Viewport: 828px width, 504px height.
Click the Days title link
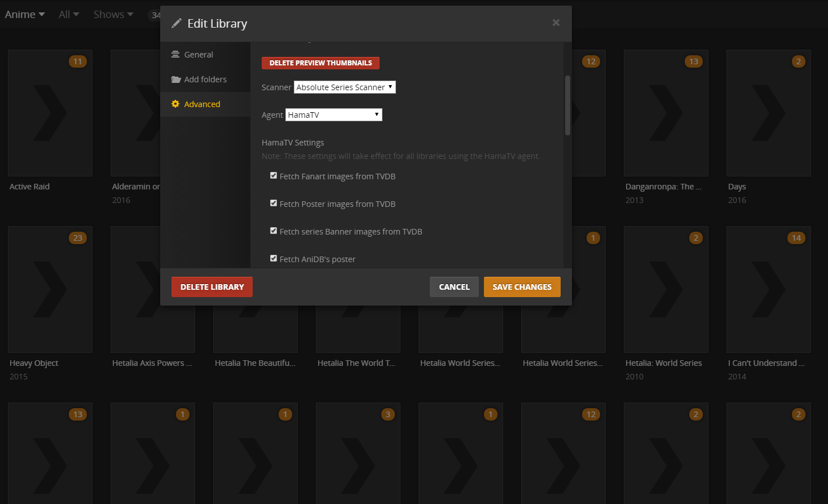click(737, 187)
